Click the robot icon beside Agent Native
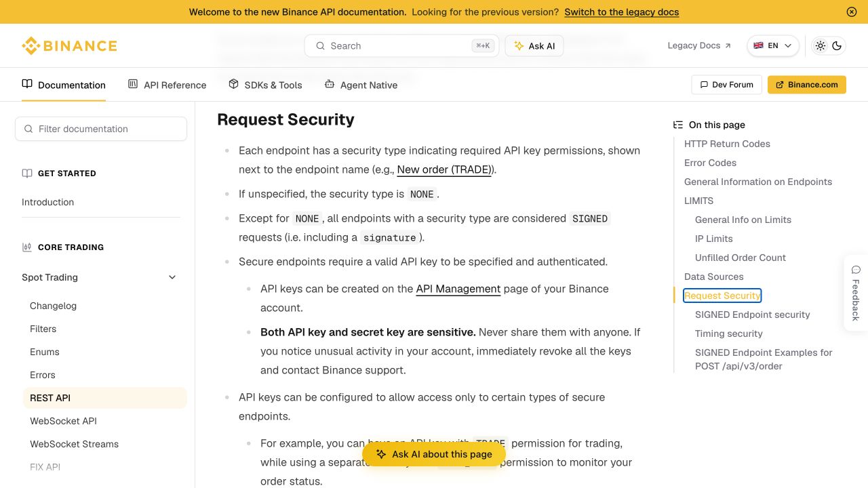The width and height of the screenshot is (868, 488). click(x=330, y=84)
